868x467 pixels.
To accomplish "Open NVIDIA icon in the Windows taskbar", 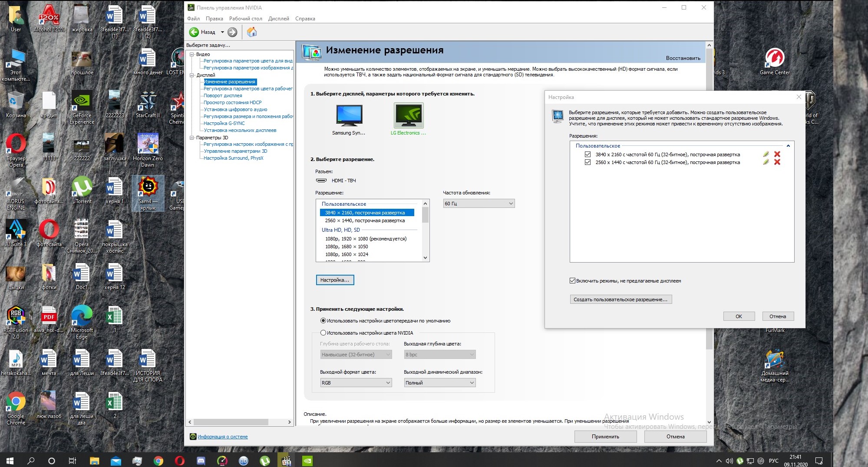I will click(x=307, y=461).
